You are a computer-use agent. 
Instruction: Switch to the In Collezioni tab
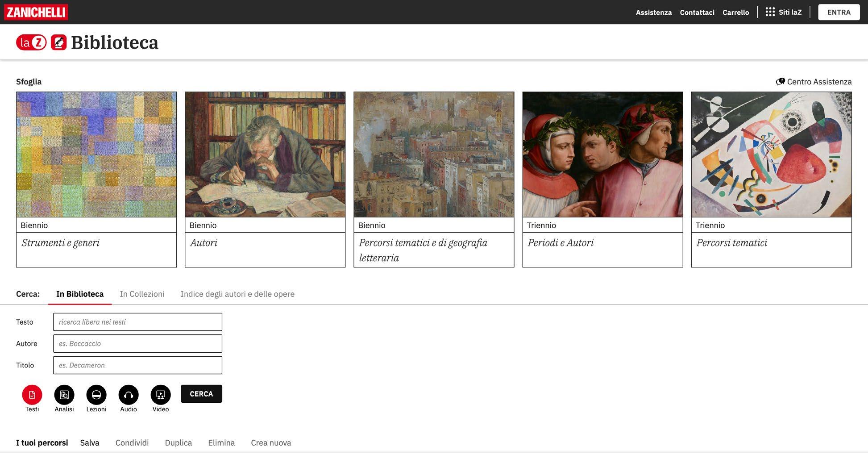(142, 294)
